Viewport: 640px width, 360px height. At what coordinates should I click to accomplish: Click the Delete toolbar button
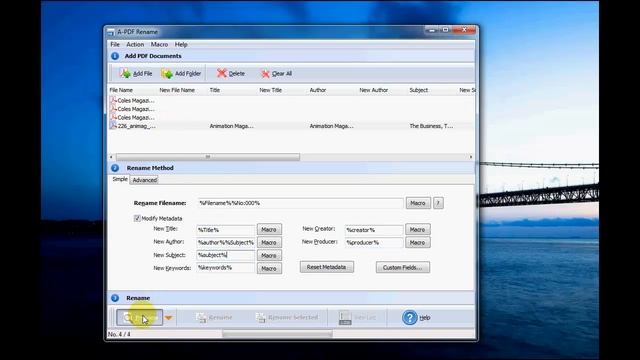(231, 73)
